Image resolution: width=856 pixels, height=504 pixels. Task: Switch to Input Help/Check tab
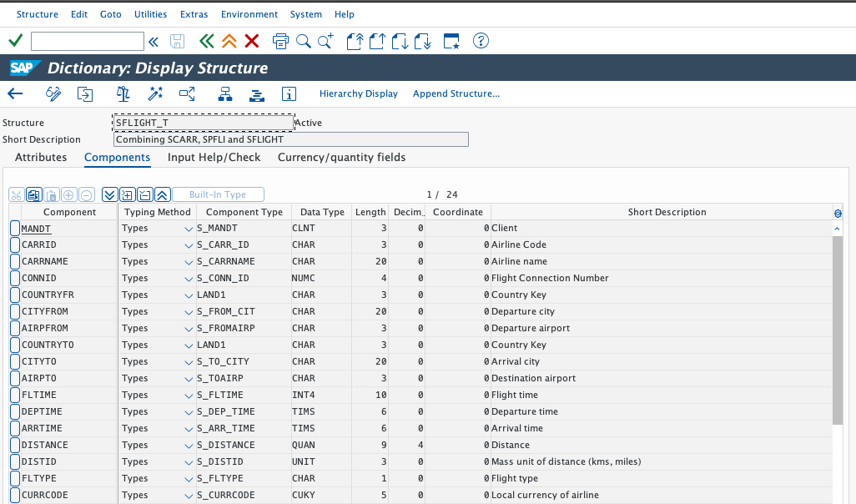tap(214, 157)
